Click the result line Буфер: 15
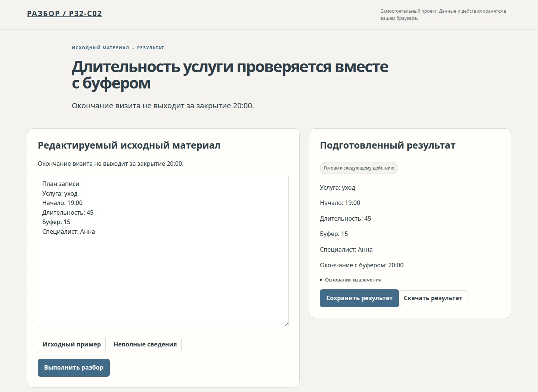538x392 pixels. pos(334,234)
